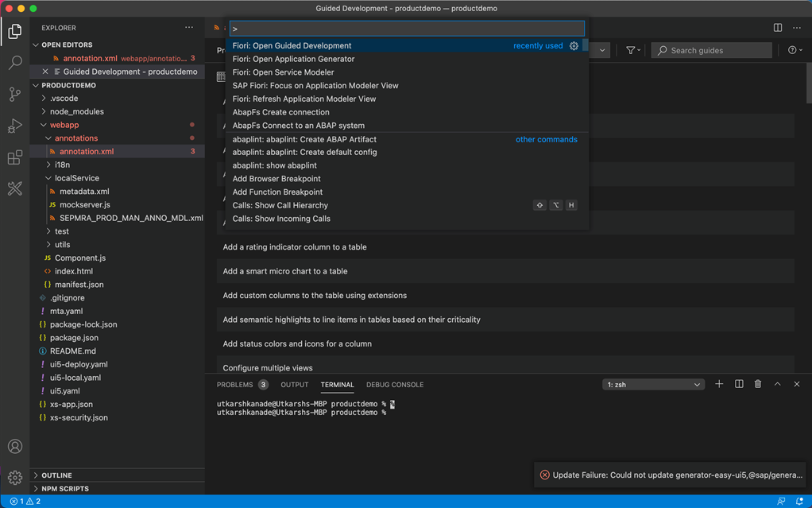Click in the command palette input field
The width and height of the screenshot is (812, 508).
tap(407, 29)
